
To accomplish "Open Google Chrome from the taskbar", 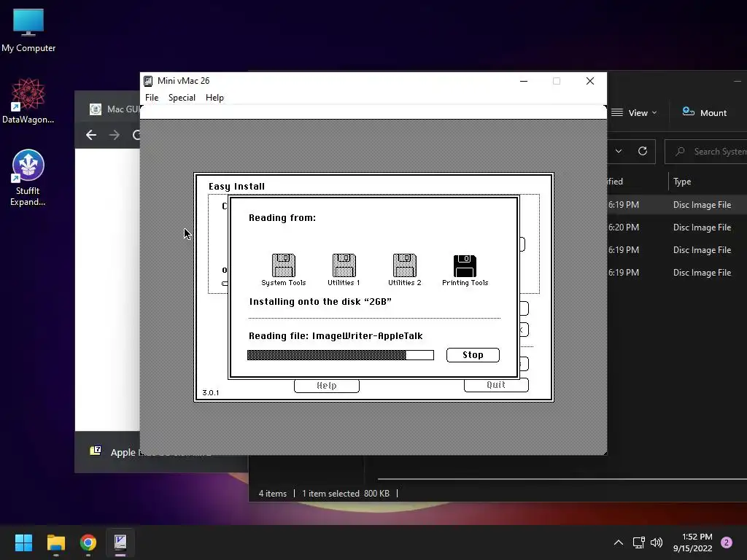I will pyautogui.click(x=88, y=542).
